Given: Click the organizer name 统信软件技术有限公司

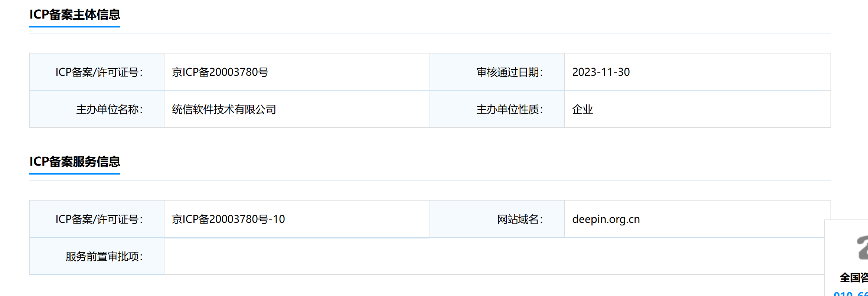Looking at the screenshot, I should (224, 109).
